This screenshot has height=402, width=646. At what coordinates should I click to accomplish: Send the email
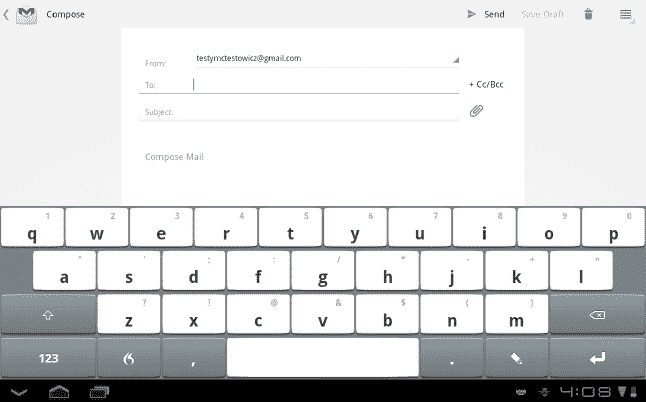click(x=486, y=14)
